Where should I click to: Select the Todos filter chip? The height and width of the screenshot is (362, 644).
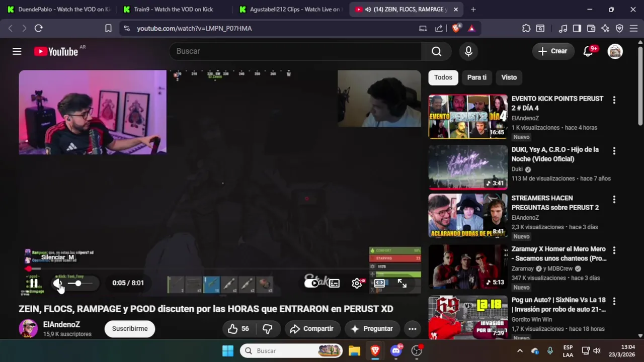click(443, 77)
